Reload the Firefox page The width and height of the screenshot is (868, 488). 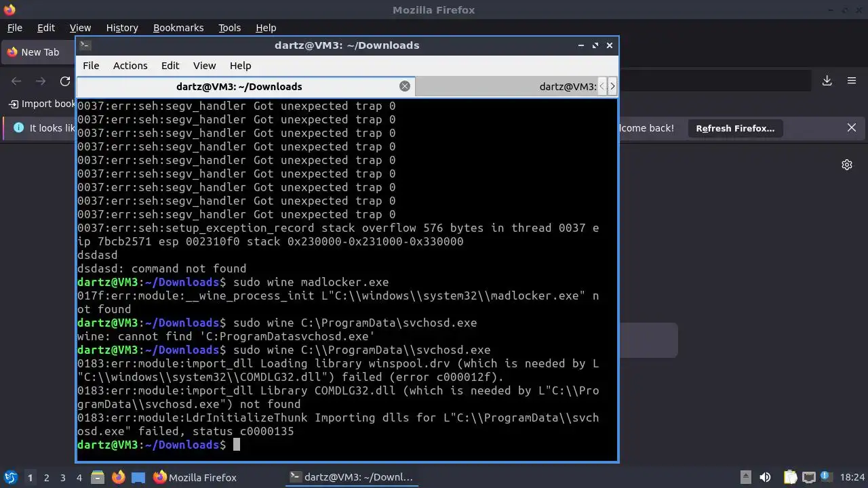65,81
